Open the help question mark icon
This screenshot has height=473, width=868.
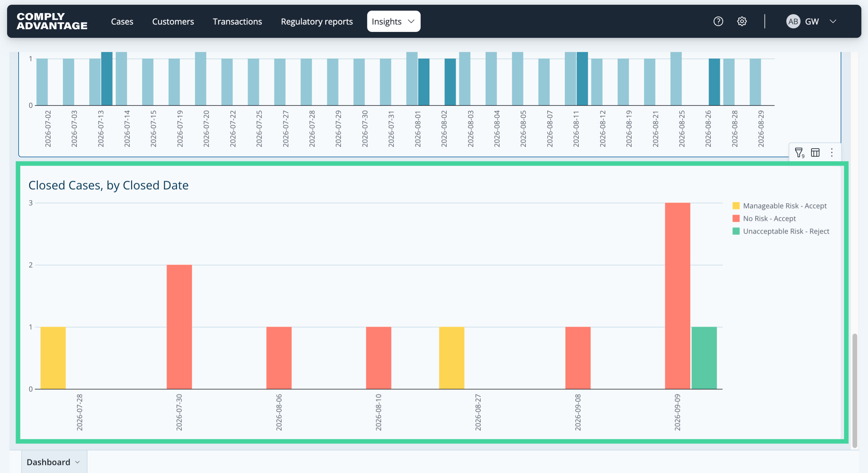(x=718, y=22)
